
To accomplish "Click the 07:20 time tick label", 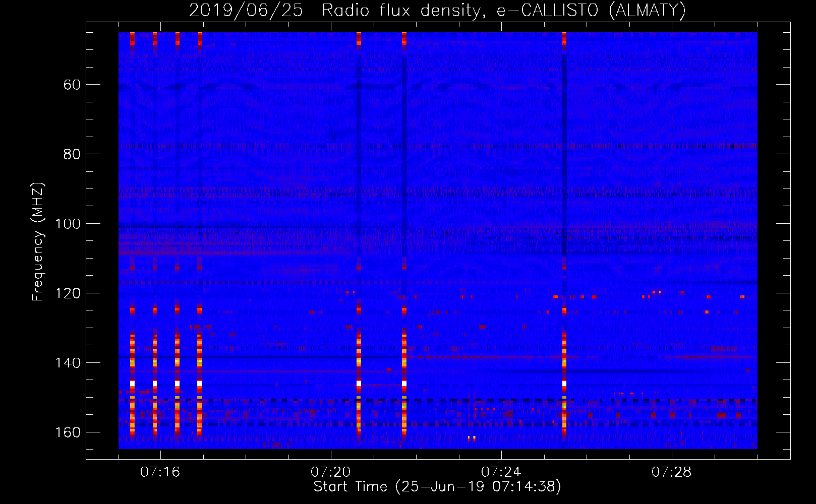I will pos(331,472).
